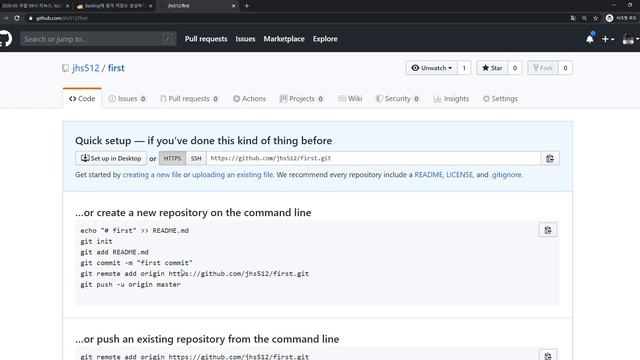The height and width of the screenshot is (360, 640).
Task: Open the user avatar menu
Action: click(630, 39)
